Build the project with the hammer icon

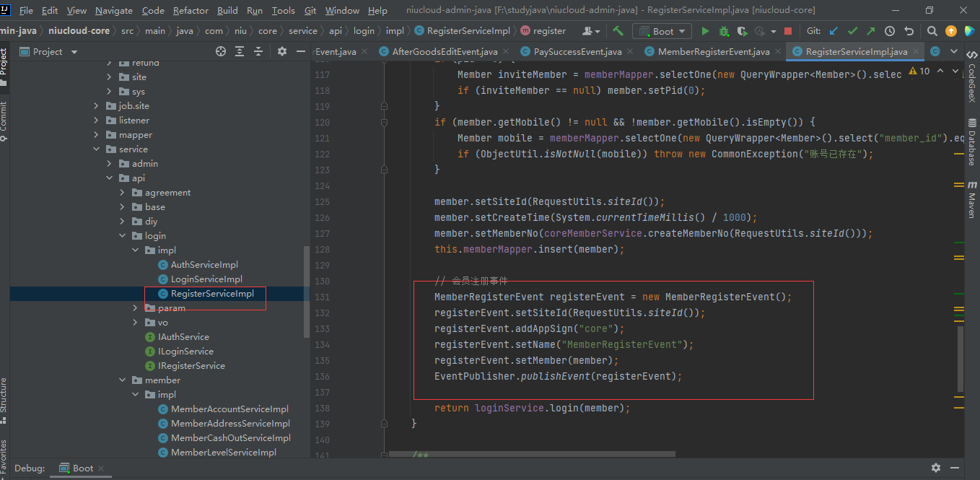click(618, 31)
